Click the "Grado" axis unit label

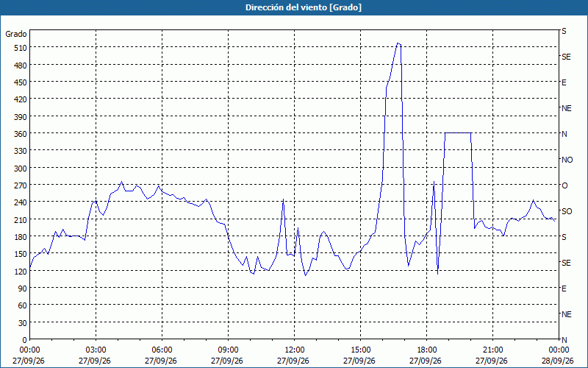pos(16,34)
